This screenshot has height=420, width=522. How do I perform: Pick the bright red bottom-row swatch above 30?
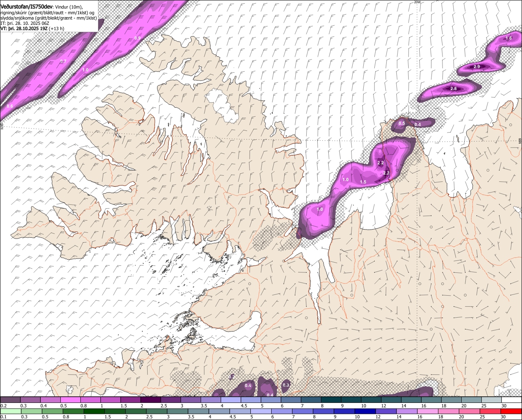point(511,411)
